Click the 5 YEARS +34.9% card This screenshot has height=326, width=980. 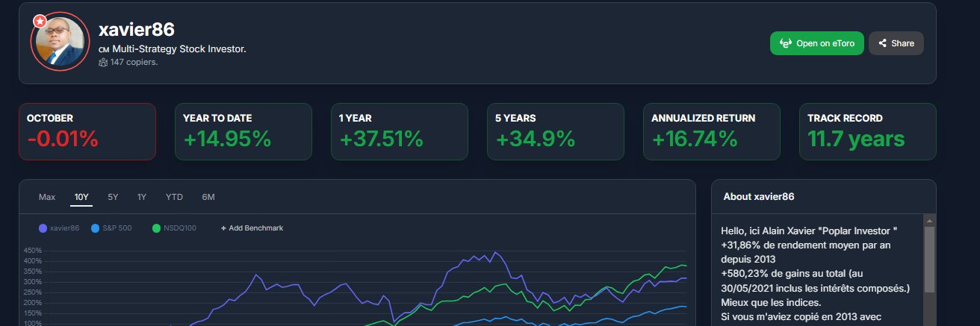click(x=556, y=131)
